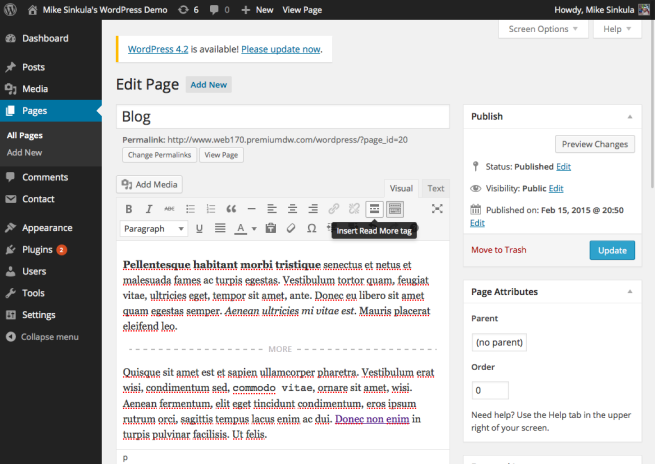Click the Change Permalinks button

tap(159, 155)
